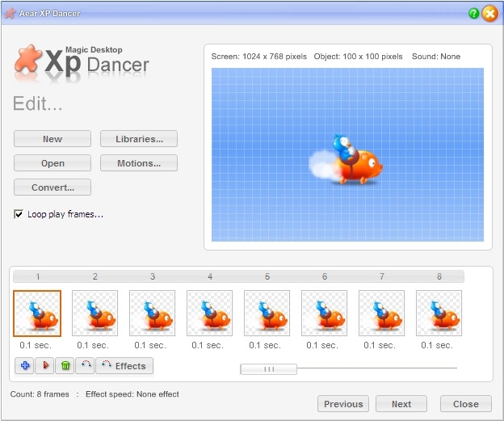Select frame 2 thumbnail
The width and height of the screenshot is (504, 421).
(x=94, y=314)
